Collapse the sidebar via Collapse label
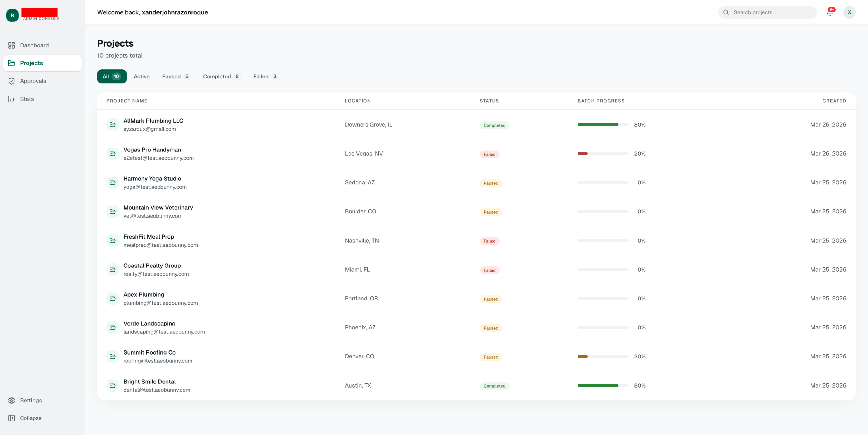868x435 pixels. (x=31, y=418)
